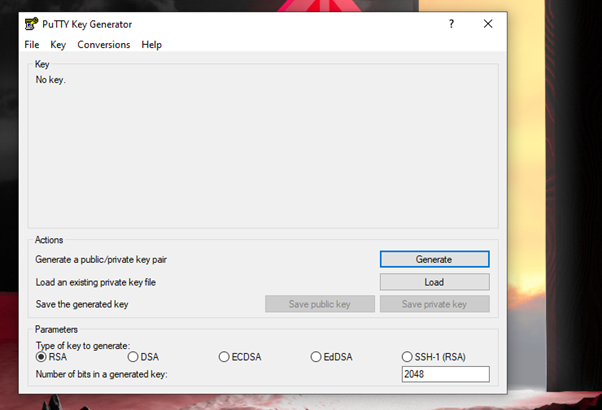Click 'Number of bits in a generated key:' label
Screen dimensions: 602x410
point(101,374)
